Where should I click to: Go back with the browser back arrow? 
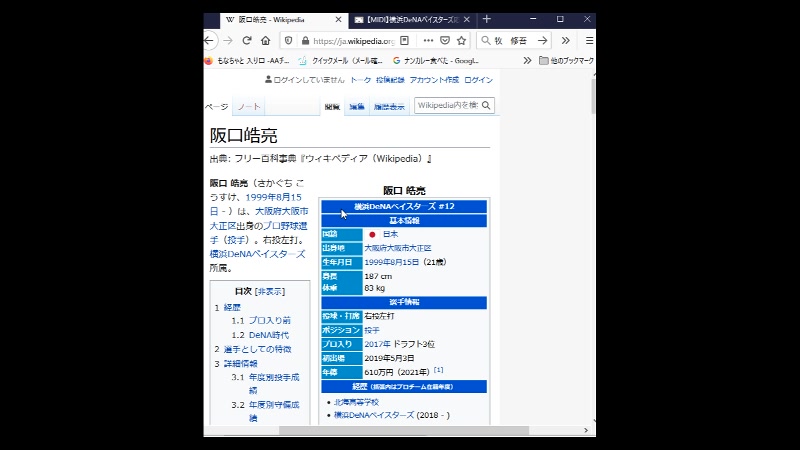pyautogui.click(x=209, y=40)
